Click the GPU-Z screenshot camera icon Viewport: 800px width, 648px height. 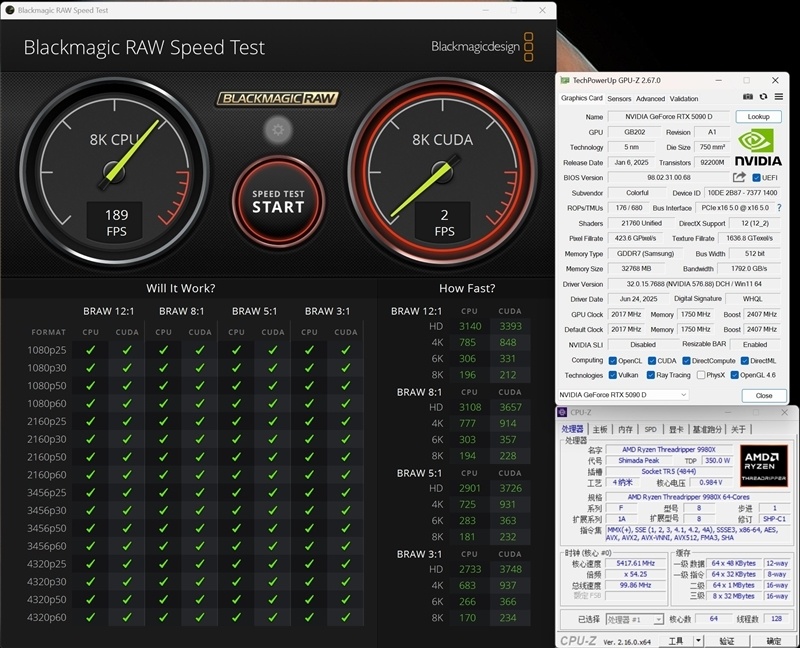tap(748, 98)
